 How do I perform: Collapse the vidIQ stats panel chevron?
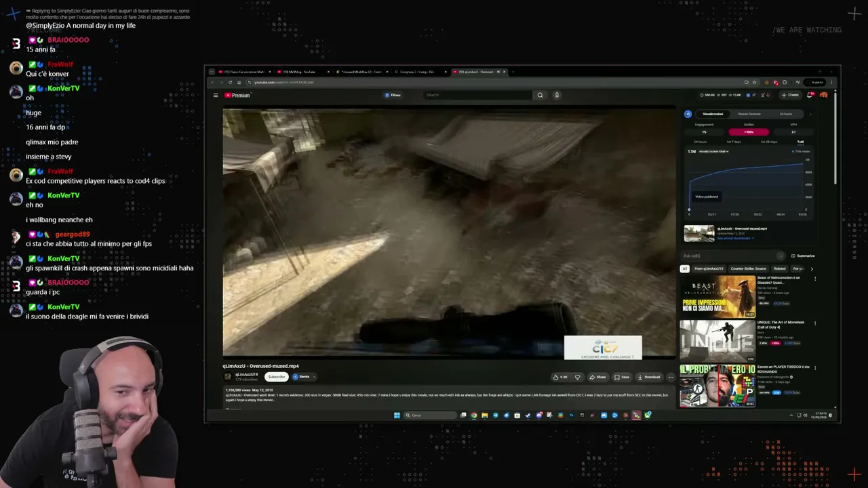click(810, 114)
